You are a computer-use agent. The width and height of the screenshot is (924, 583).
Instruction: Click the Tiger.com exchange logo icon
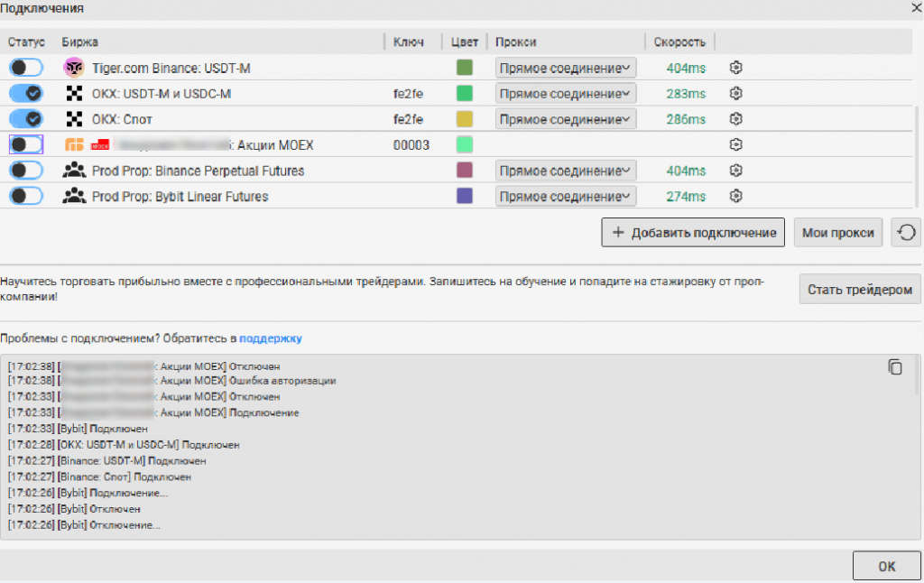pyautogui.click(x=74, y=68)
